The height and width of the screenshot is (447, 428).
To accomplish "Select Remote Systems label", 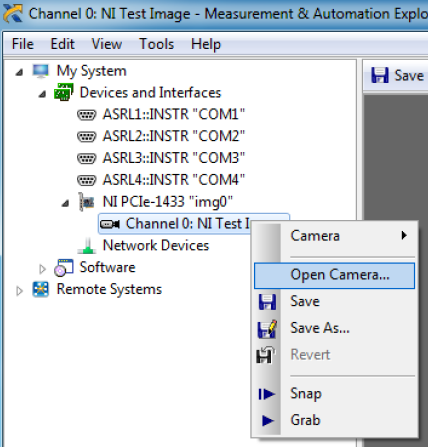I will tap(109, 289).
